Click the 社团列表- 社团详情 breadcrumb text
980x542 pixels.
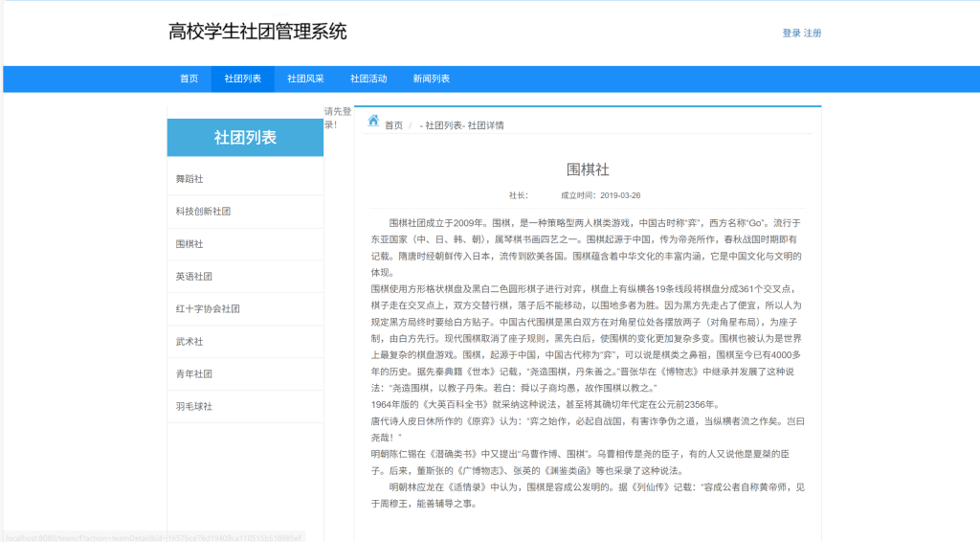464,125
